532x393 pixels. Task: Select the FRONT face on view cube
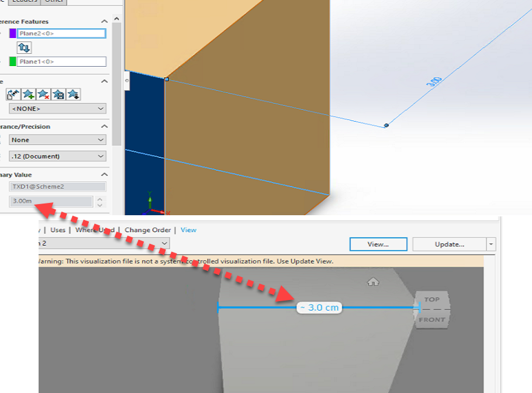(431, 320)
